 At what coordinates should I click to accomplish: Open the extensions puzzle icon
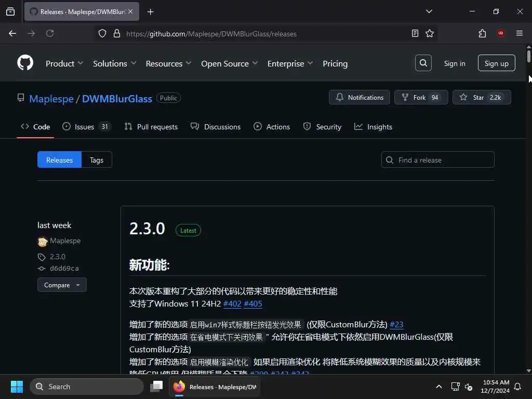[482, 33]
